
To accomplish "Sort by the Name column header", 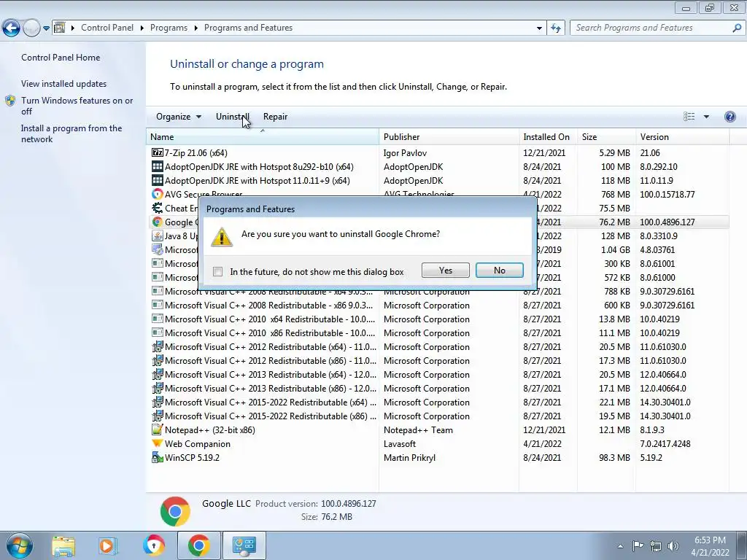I will click(262, 136).
